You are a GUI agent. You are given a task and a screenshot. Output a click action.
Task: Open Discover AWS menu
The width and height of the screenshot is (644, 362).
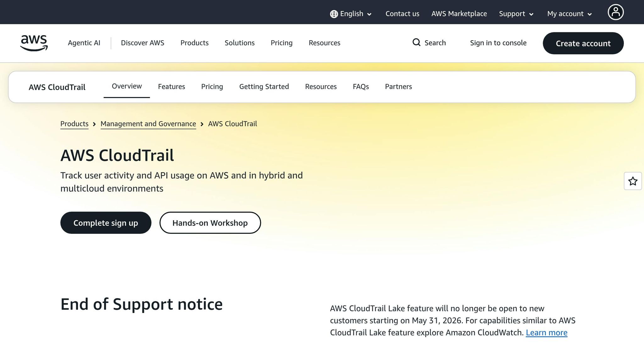tap(142, 43)
